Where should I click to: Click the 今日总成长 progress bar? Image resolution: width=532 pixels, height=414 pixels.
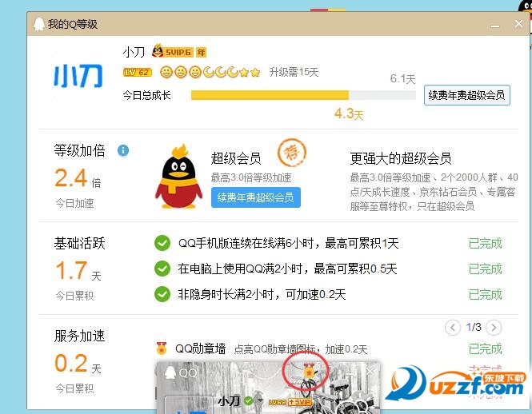pos(303,95)
